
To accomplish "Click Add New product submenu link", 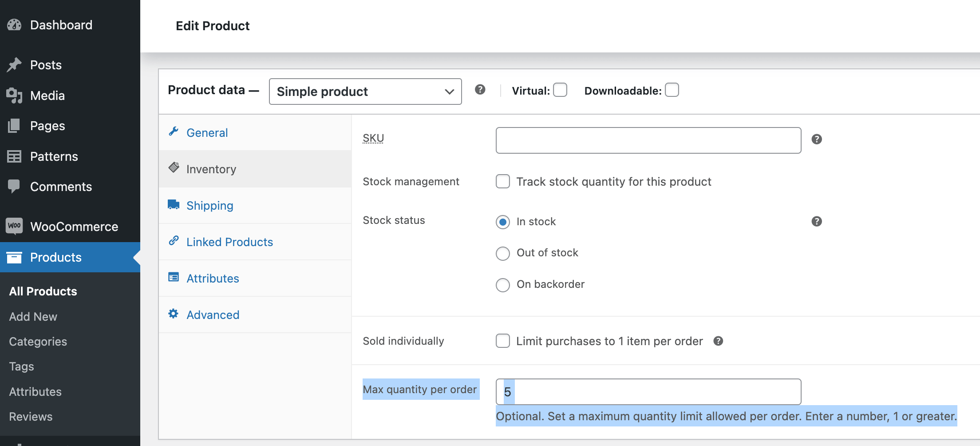I will tap(33, 316).
